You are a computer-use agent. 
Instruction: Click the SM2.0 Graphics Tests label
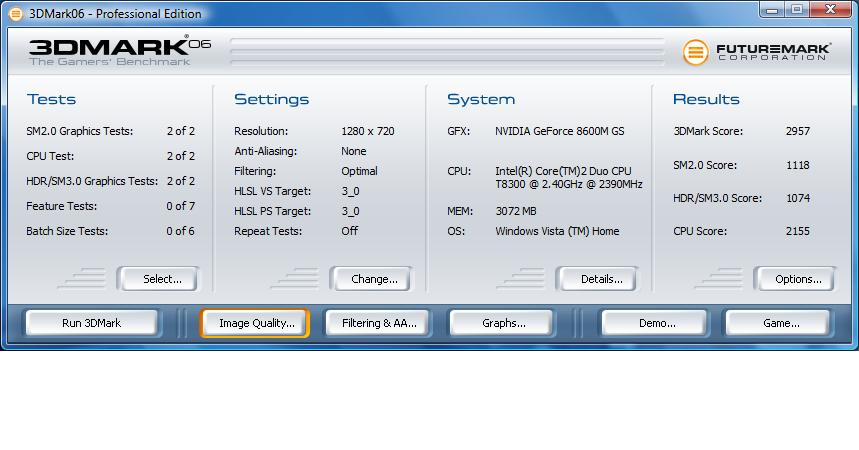(79, 131)
